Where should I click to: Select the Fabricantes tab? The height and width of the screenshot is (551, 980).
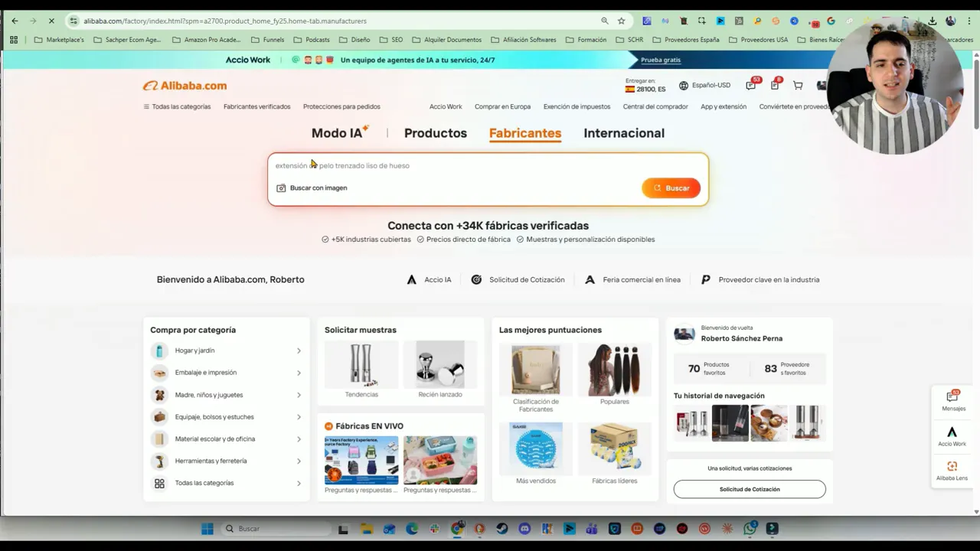pyautogui.click(x=525, y=133)
